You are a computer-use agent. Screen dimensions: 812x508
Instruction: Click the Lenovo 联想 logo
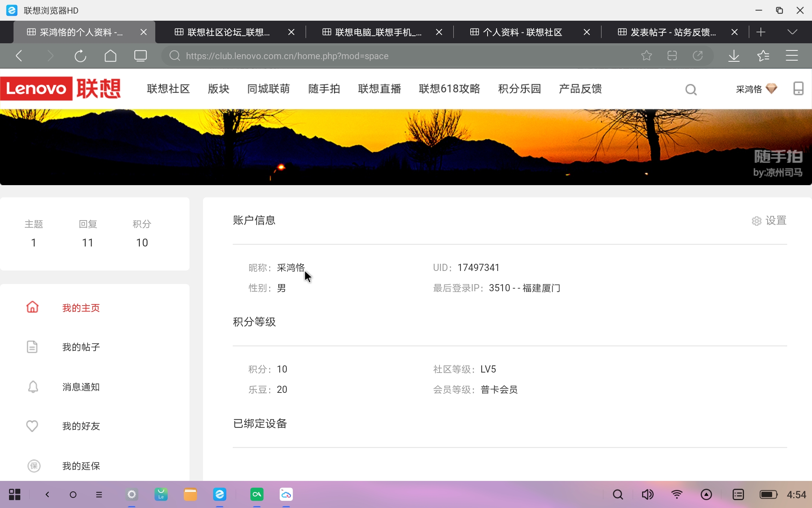pos(61,89)
